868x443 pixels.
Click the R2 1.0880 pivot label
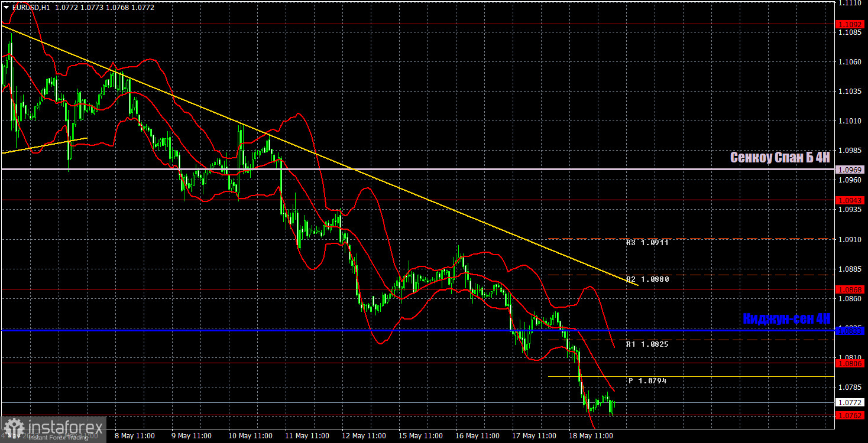(647, 279)
